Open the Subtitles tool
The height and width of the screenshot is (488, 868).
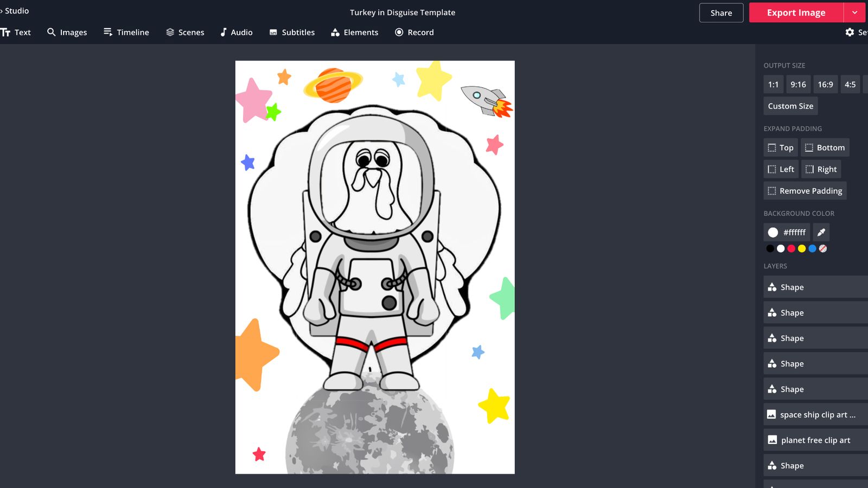tap(292, 33)
